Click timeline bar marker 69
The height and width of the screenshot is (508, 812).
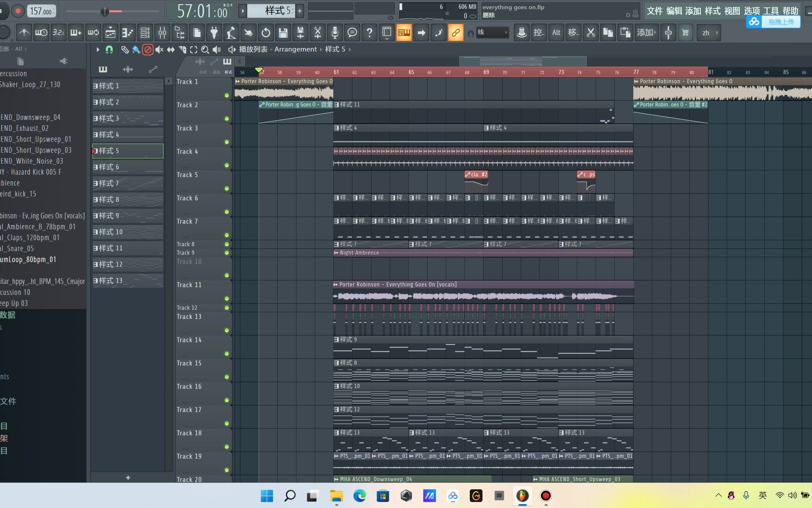(x=486, y=72)
